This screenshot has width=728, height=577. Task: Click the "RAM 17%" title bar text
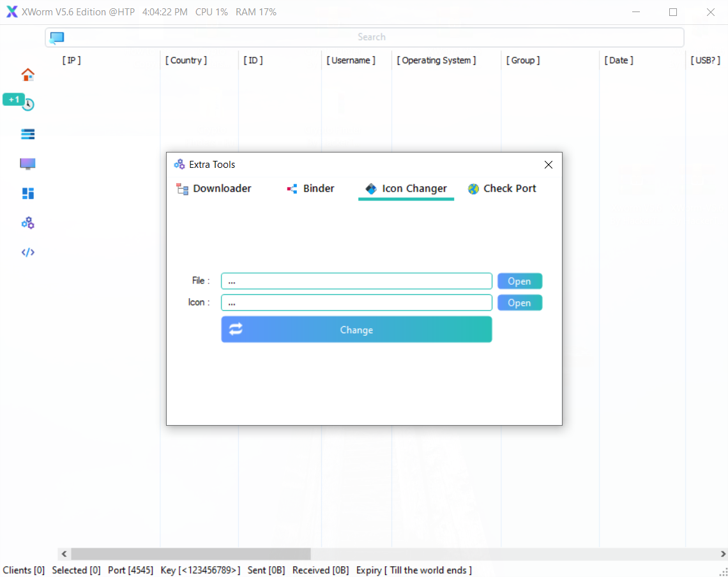point(256,12)
